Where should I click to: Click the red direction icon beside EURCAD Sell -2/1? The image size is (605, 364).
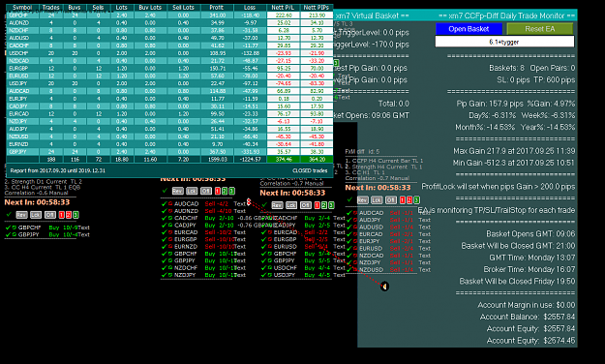tap(355, 234)
